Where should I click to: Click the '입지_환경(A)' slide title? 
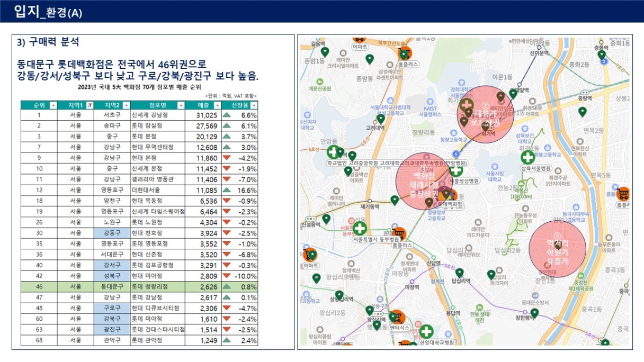coord(48,11)
